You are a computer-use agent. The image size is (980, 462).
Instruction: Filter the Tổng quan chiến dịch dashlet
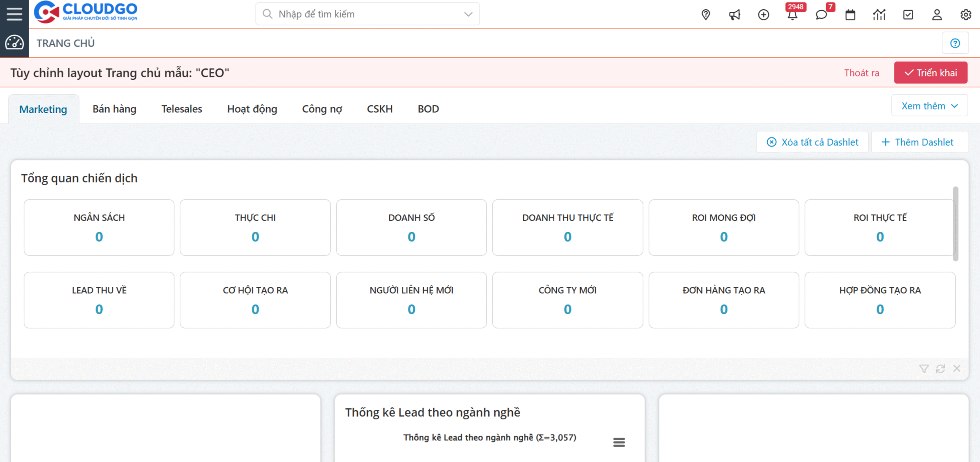[x=924, y=369]
